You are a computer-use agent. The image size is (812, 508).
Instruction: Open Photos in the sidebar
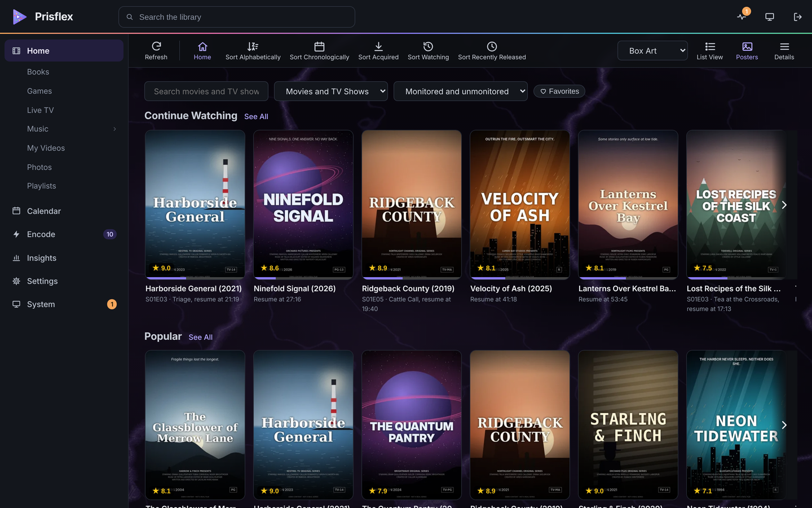(39, 167)
